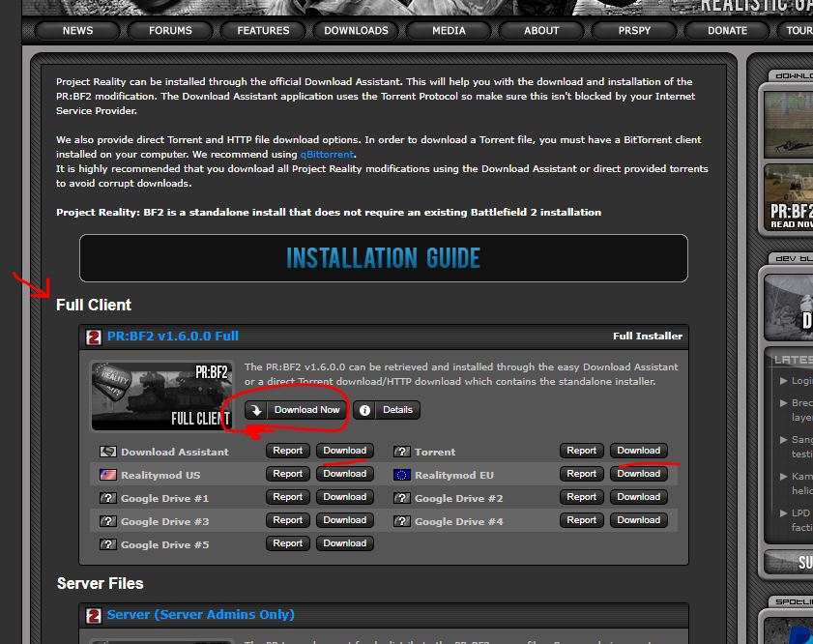Screen dimensions: 813x644
Task: Download from Google Drive #1
Action: point(345,497)
